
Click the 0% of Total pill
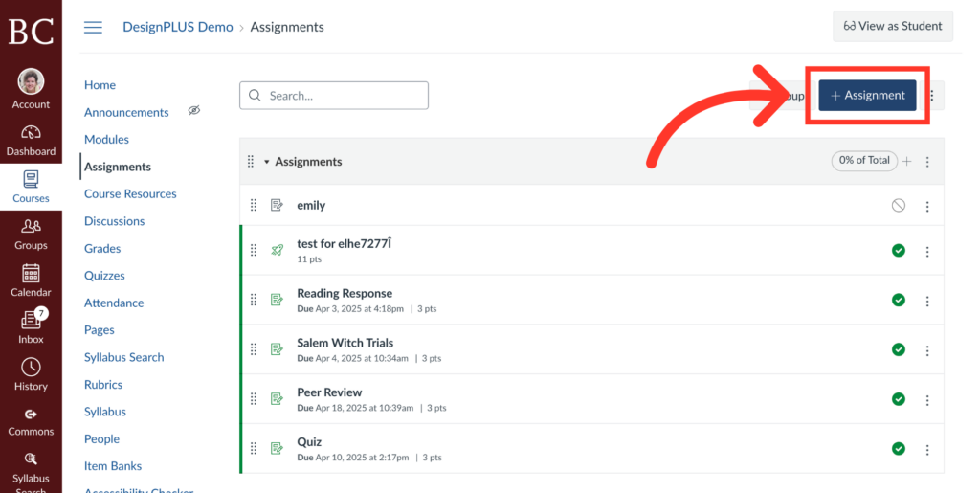[864, 161]
